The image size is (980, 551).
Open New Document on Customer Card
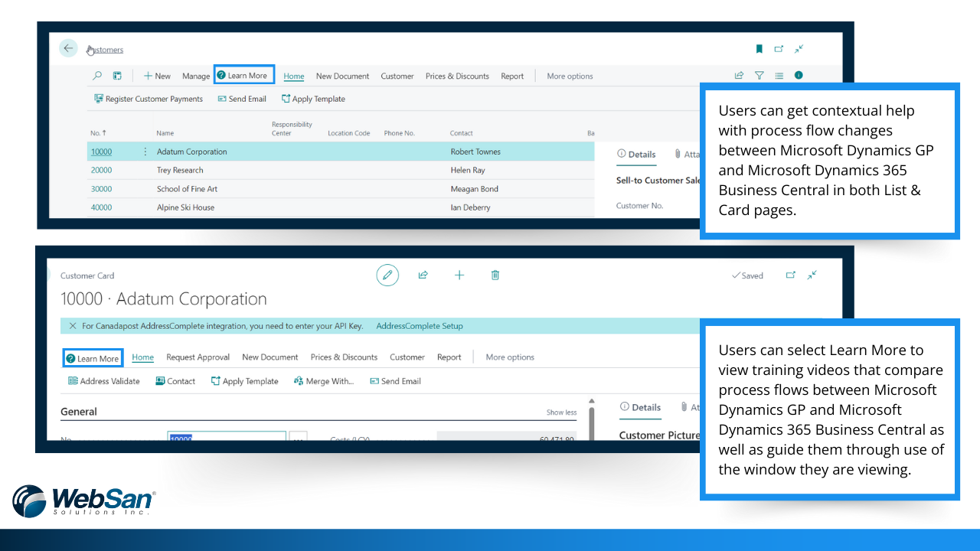[x=270, y=357]
